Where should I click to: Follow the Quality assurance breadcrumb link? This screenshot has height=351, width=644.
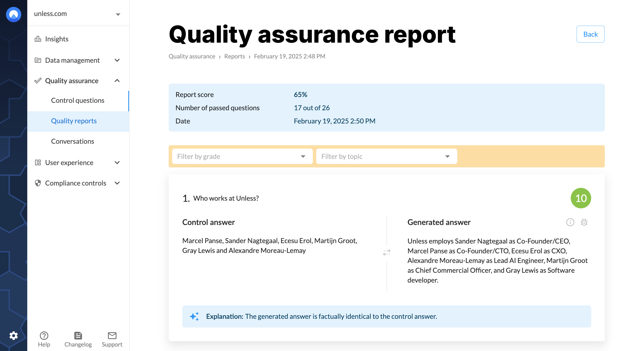(192, 56)
